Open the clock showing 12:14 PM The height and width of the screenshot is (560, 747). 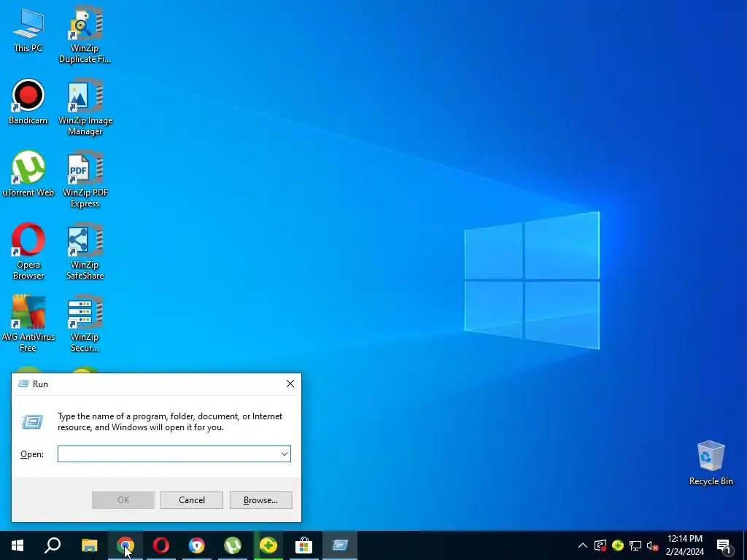point(684,545)
